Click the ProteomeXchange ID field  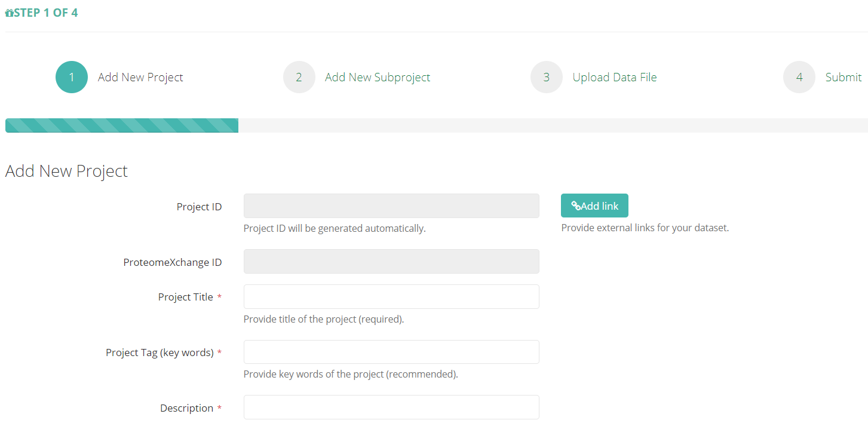tap(391, 262)
